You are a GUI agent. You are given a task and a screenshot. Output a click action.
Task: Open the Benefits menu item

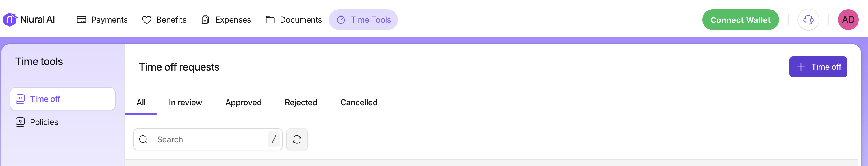coord(164,20)
